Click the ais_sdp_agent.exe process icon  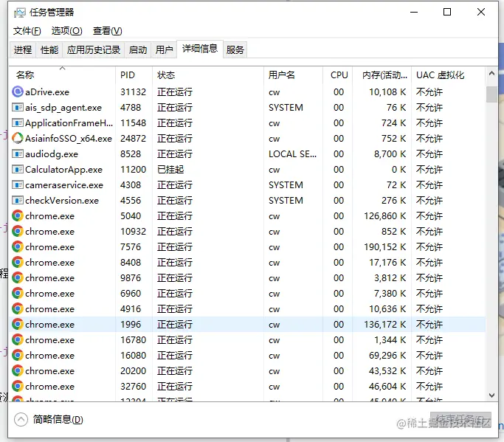[x=18, y=108]
